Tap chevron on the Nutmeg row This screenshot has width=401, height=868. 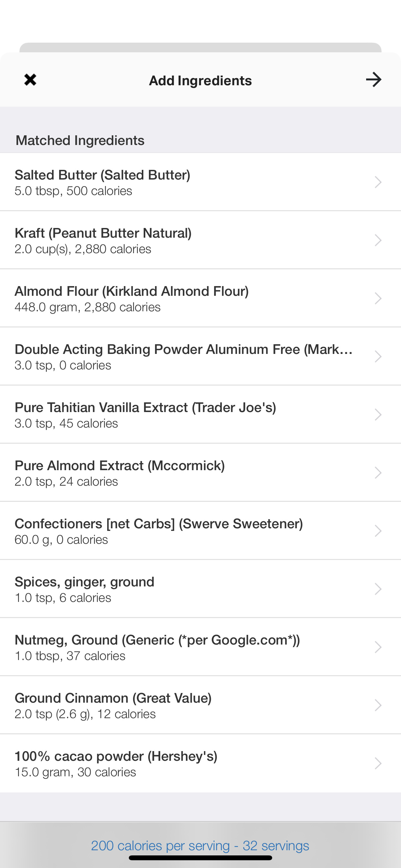point(378,647)
